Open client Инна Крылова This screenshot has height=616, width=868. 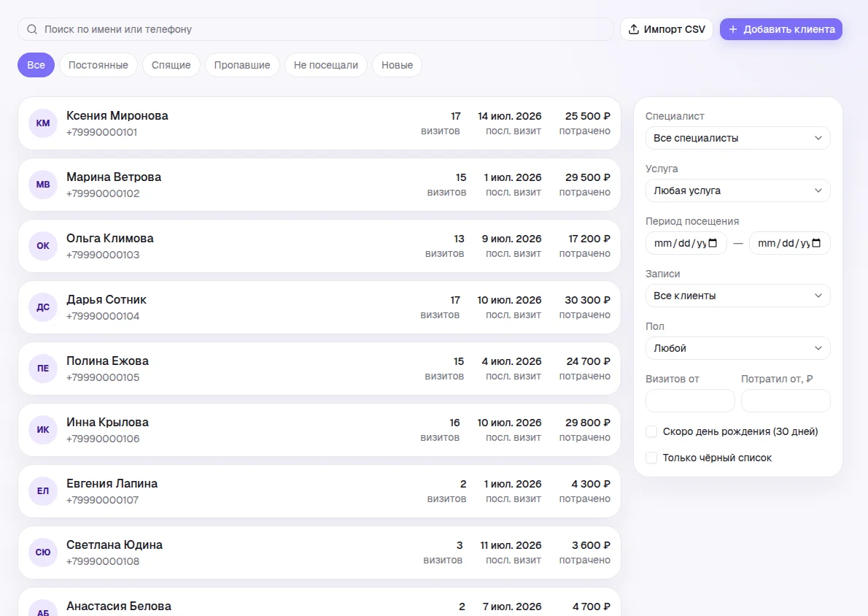click(x=319, y=430)
